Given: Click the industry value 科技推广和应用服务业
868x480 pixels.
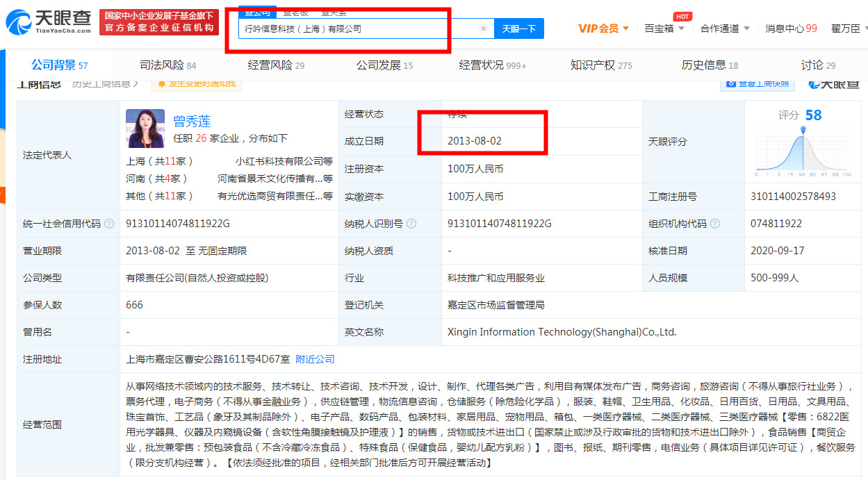Looking at the screenshot, I should [x=496, y=278].
